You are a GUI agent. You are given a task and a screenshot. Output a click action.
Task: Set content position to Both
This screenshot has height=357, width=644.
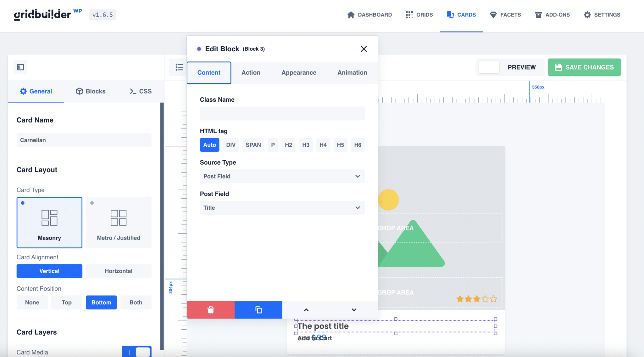click(136, 303)
